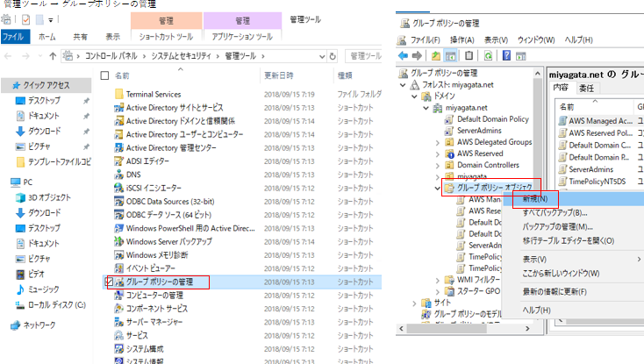Collapse the ドメイン tree node
644x364 pixels.
click(414, 96)
